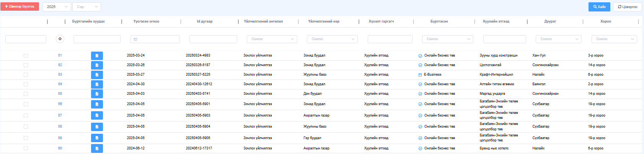Open registration sheet file icon for row 57
The width and height of the screenshot is (644, 154).
pos(97,115)
